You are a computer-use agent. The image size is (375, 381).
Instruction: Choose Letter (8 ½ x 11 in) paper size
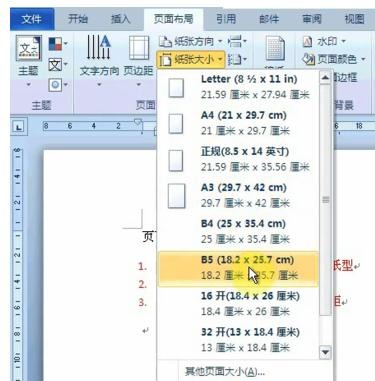[x=238, y=87]
